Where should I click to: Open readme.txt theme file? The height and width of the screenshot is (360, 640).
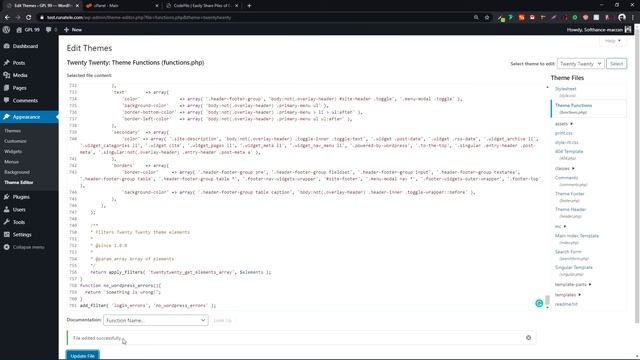(566, 304)
